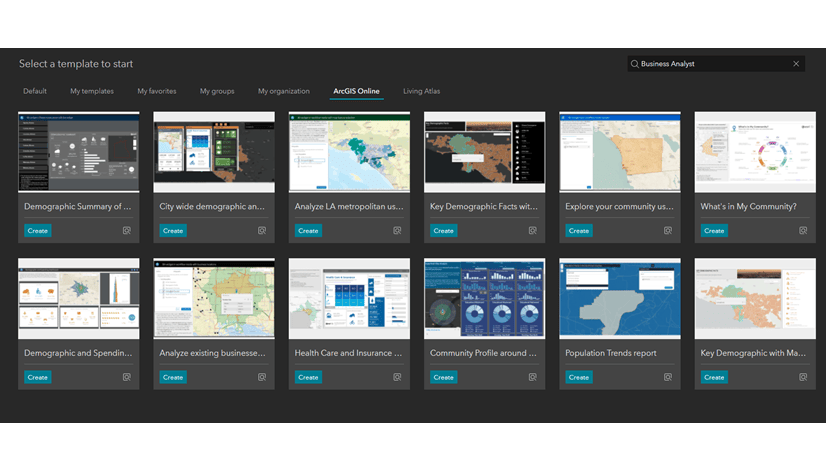Select the ArcGIS Online tab
The width and height of the screenshot is (826, 465).
pos(356,91)
